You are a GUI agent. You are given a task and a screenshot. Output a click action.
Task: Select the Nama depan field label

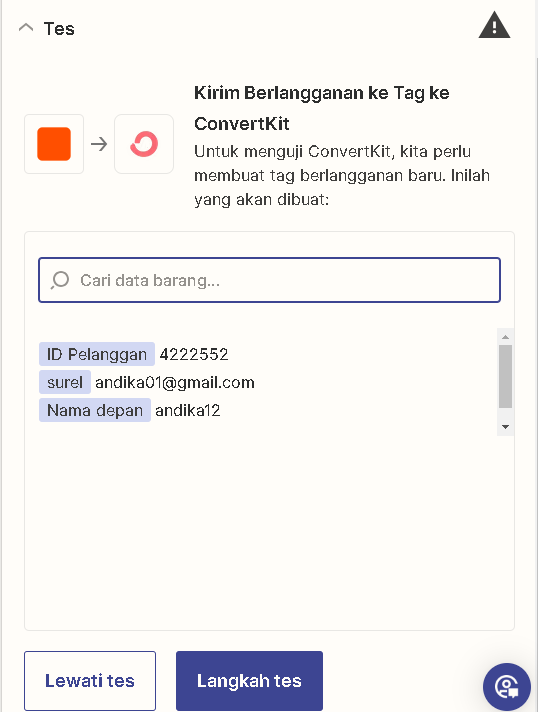point(95,410)
